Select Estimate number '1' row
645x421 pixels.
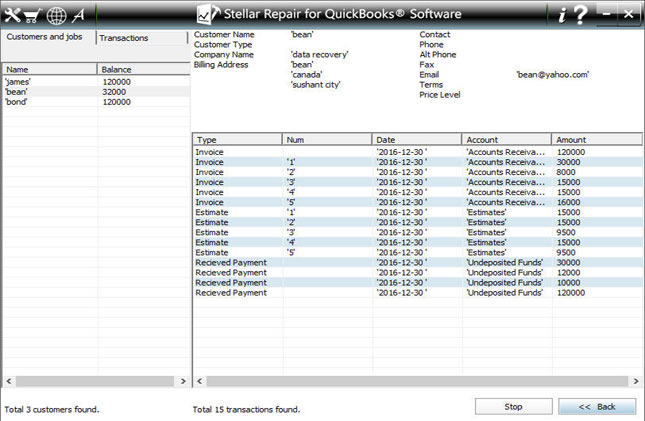tap(417, 212)
